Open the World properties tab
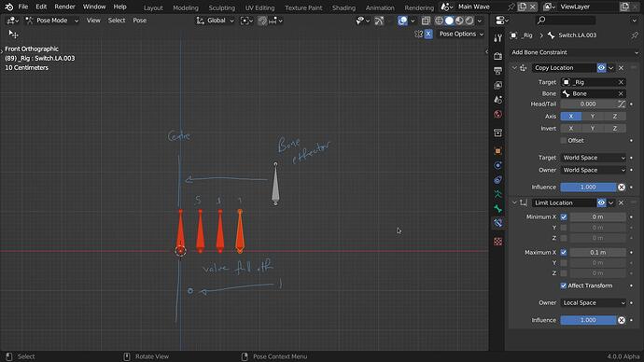The image size is (644, 362). coord(497,114)
